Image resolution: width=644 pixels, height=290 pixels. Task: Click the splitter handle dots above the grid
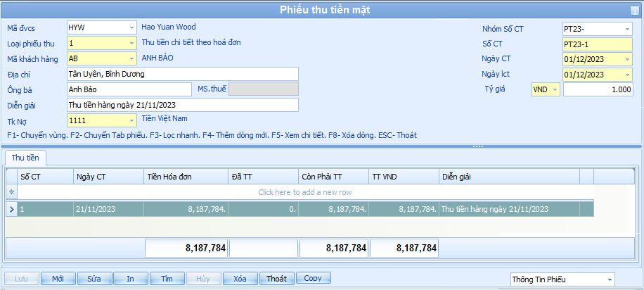tap(478, 146)
